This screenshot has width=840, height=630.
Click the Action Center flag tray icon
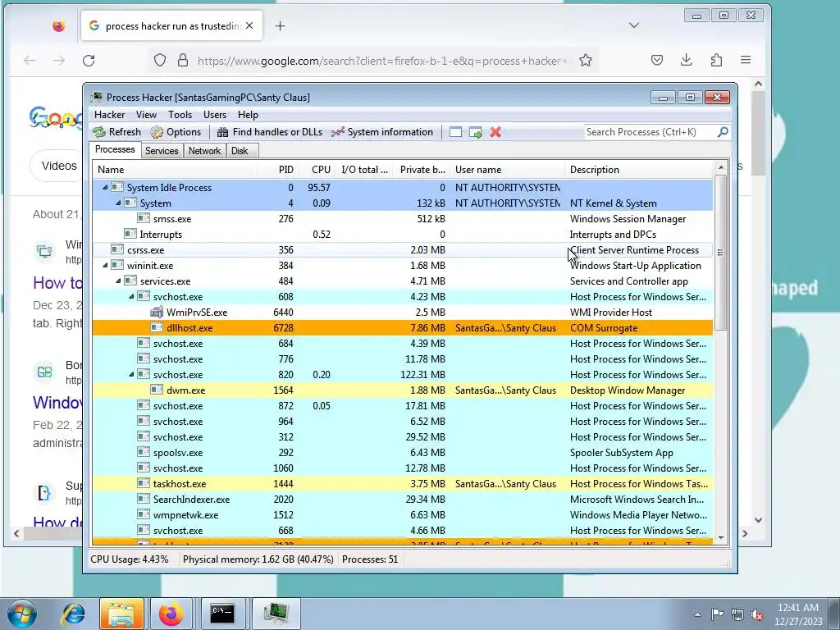coord(717,614)
